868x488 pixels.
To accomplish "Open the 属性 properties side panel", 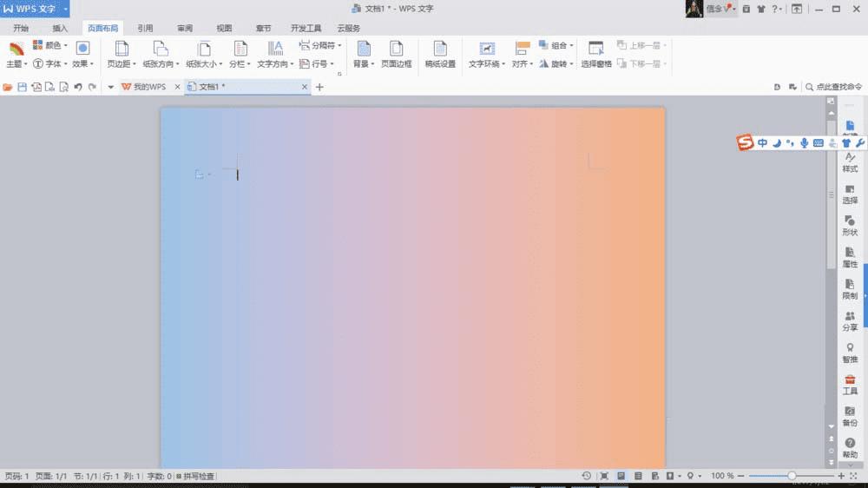I will [x=850, y=258].
